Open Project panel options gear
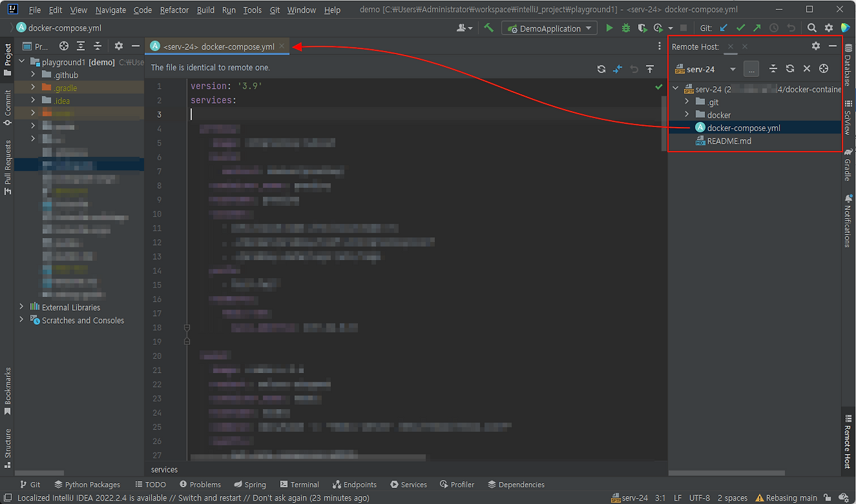Screen dimensions: 856x504 tap(119, 46)
